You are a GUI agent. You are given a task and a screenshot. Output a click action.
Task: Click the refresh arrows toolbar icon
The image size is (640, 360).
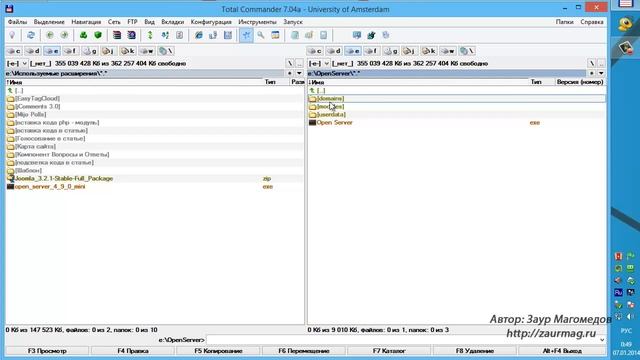click(31, 35)
